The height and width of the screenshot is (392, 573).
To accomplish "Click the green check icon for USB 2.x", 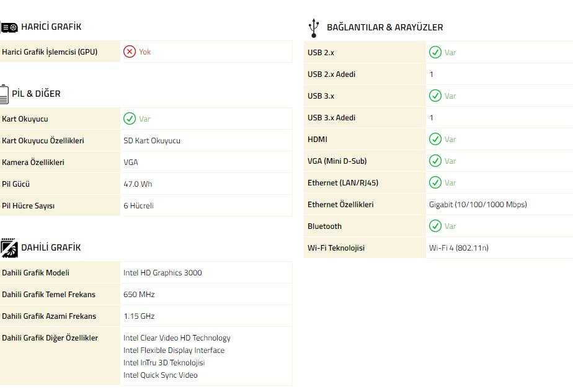I will tap(435, 52).
